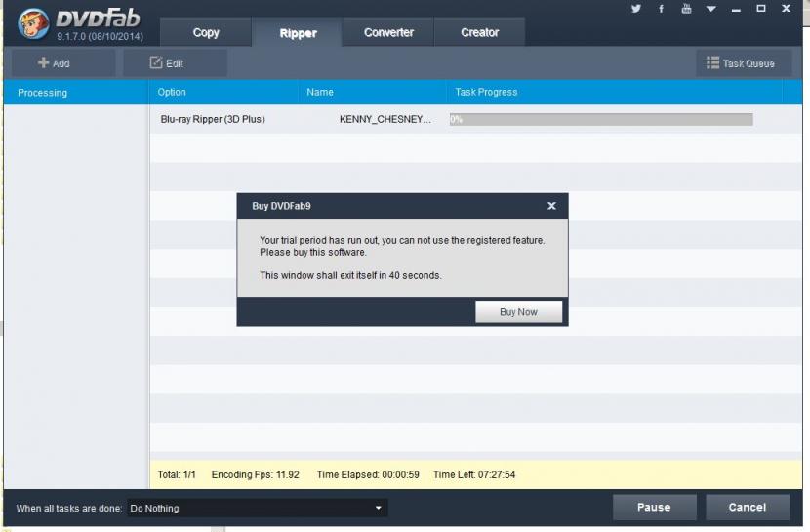Pause the ripping task

654,508
